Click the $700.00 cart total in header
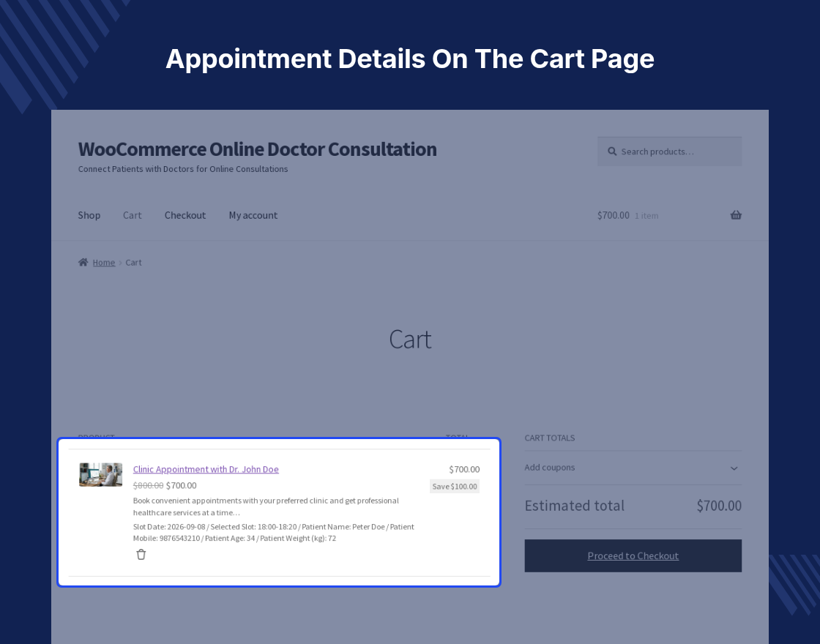Viewport: 820px width, 644px height. click(614, 215)
